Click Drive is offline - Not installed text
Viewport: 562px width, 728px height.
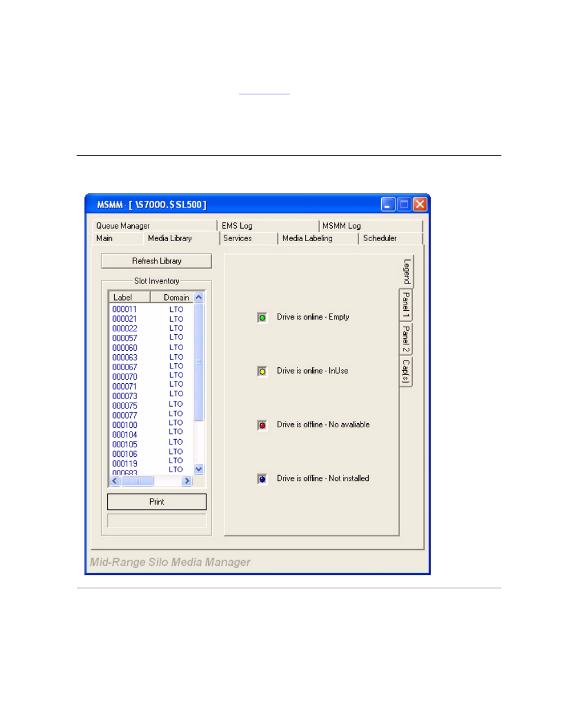click(x=323, y=478)
